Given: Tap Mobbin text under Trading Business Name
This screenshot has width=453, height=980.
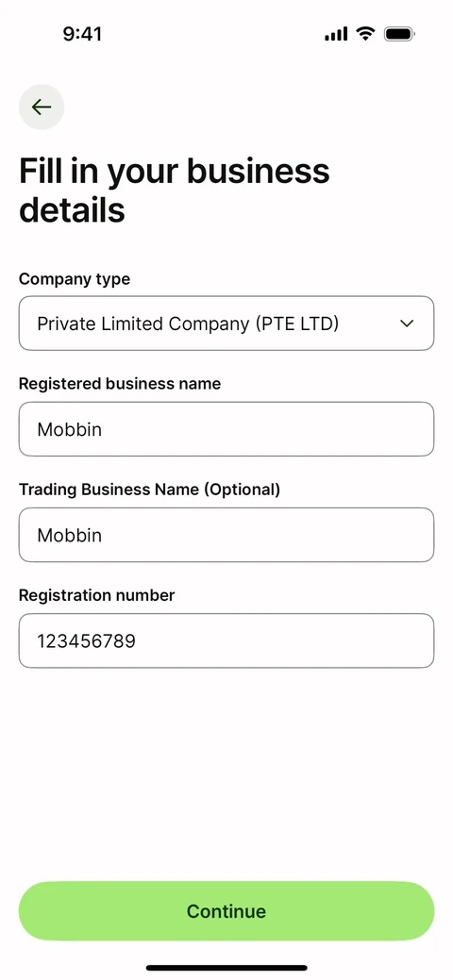Looking at the screenshot, I should point(70,535).
